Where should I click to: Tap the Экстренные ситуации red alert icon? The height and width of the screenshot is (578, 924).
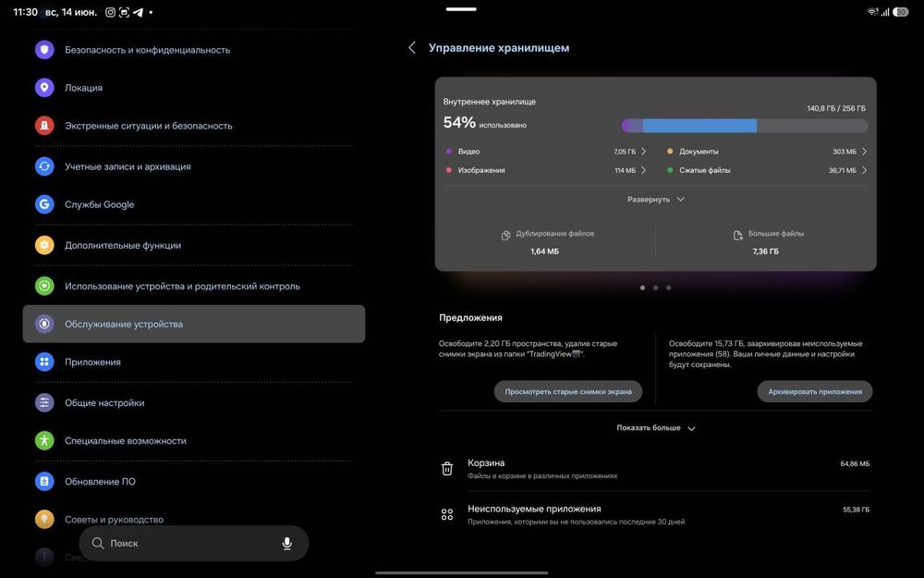[44, 125]
